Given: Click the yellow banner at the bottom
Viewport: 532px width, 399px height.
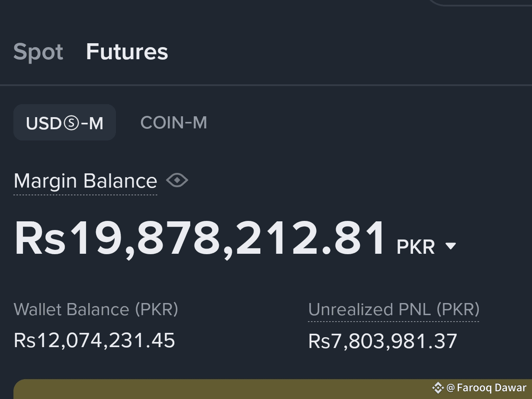Looking at the screenshot, I should (x=272, y=389).
